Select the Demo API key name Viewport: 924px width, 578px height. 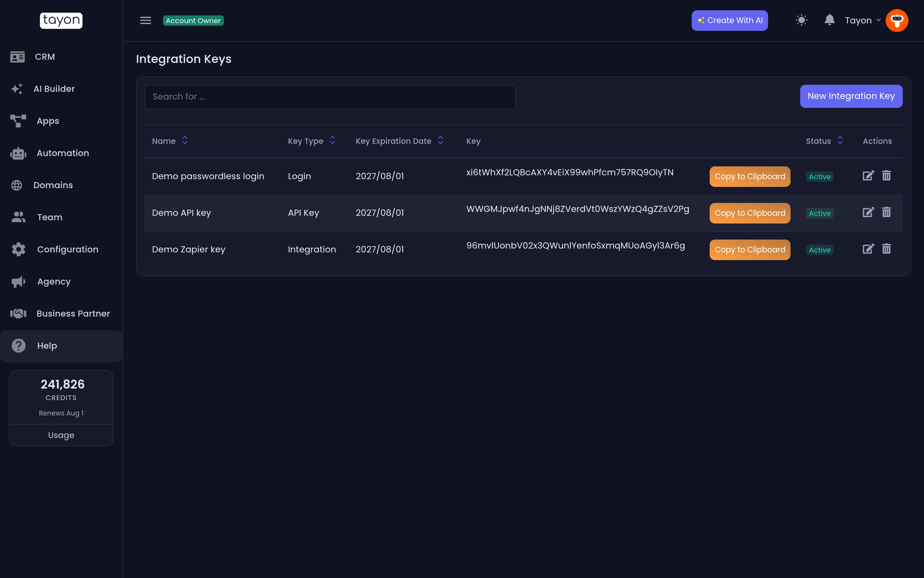(x=181, y=213)
